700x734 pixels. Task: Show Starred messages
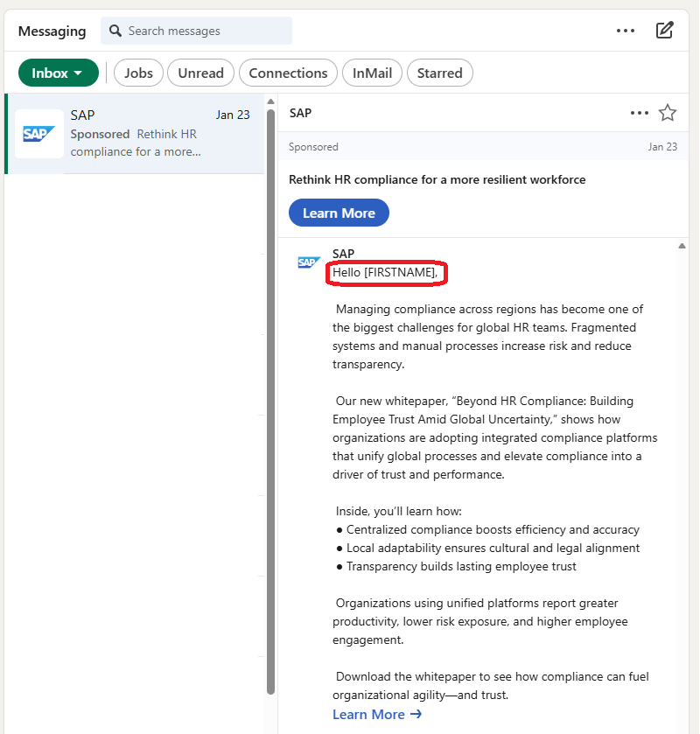(439, 73)
